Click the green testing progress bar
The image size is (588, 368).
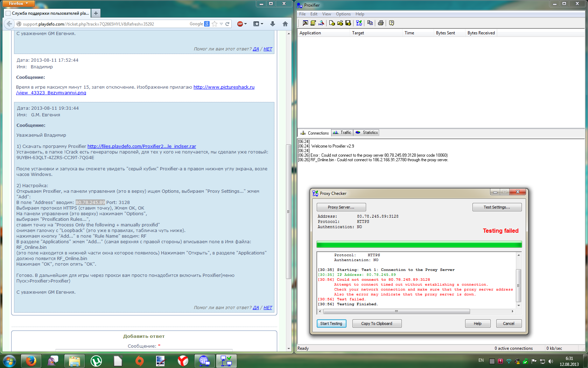coord(419,244)
